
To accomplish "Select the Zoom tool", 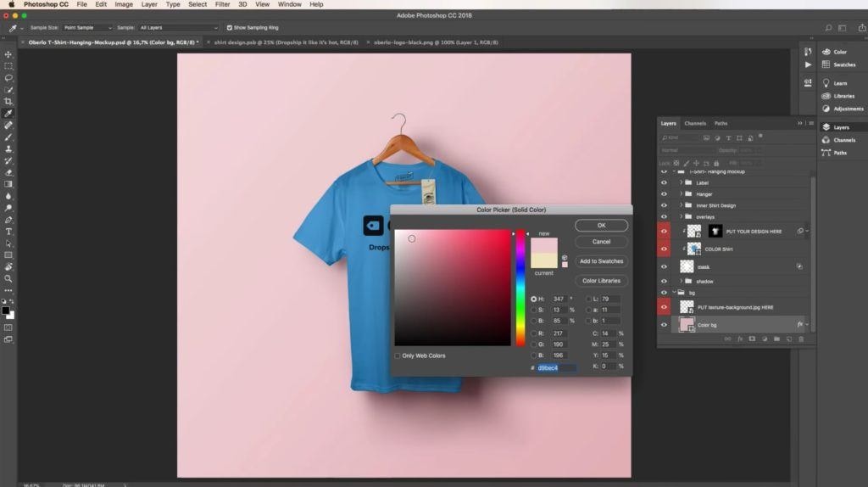I will pos(8,278).
